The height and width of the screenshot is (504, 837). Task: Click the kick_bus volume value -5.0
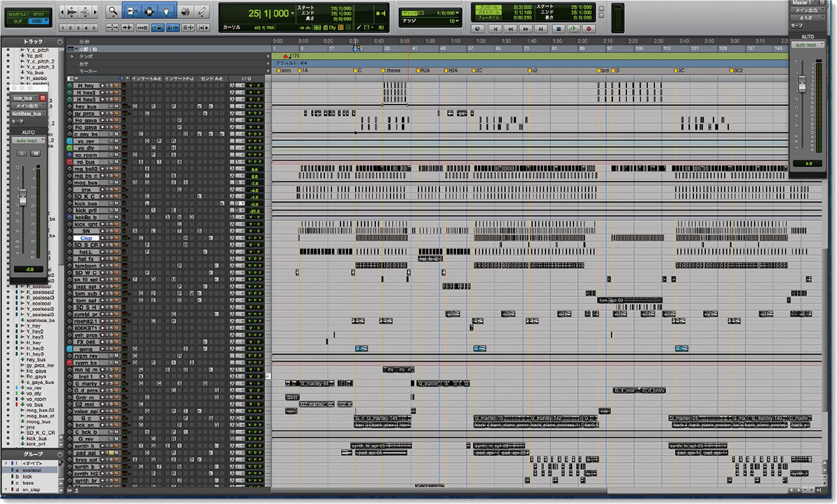tap(29, 269)
